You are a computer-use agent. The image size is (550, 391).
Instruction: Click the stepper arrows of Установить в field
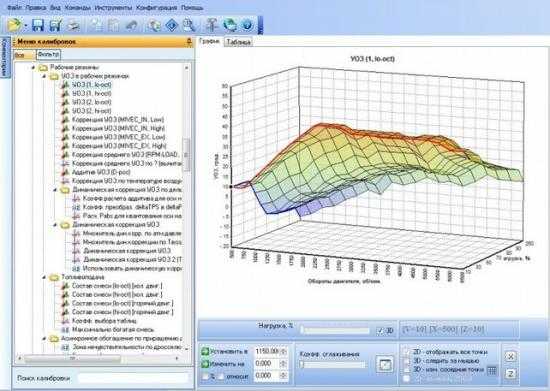(x=283, y=351)
